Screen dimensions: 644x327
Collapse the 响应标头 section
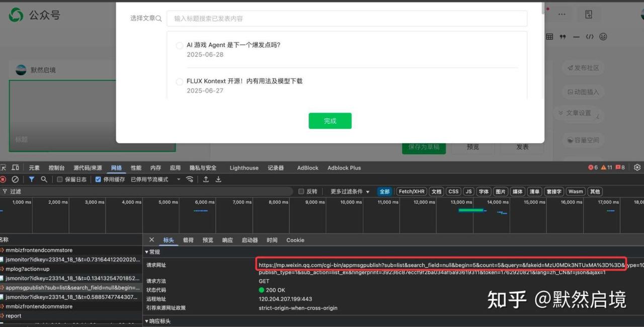tap(157, 321)
